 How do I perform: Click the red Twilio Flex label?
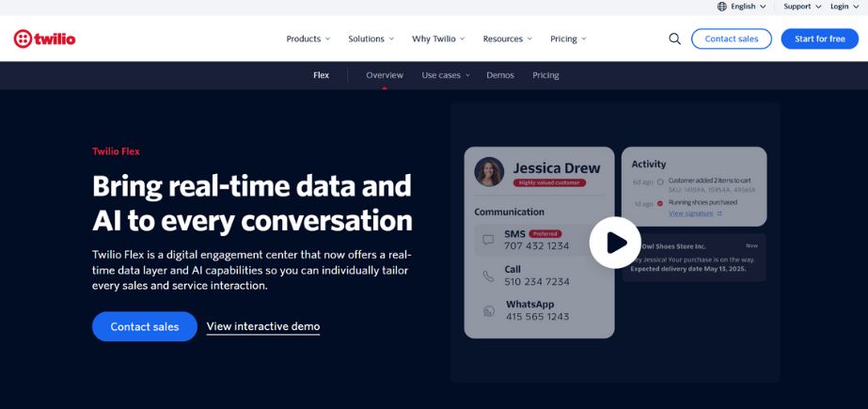point(116,151)
